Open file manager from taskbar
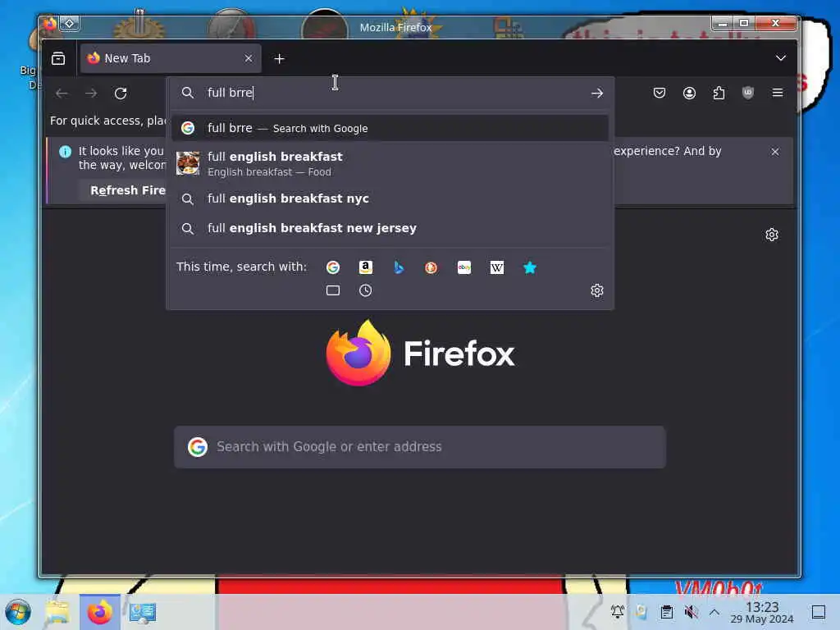This screenshot has height=630, width=840. [57, 612]
